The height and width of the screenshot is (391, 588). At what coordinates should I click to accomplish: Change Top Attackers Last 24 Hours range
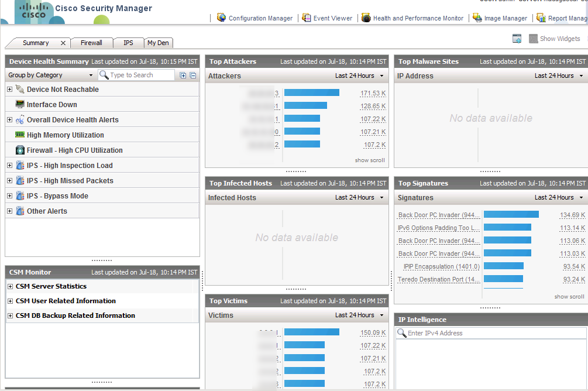tap(359, 76)
